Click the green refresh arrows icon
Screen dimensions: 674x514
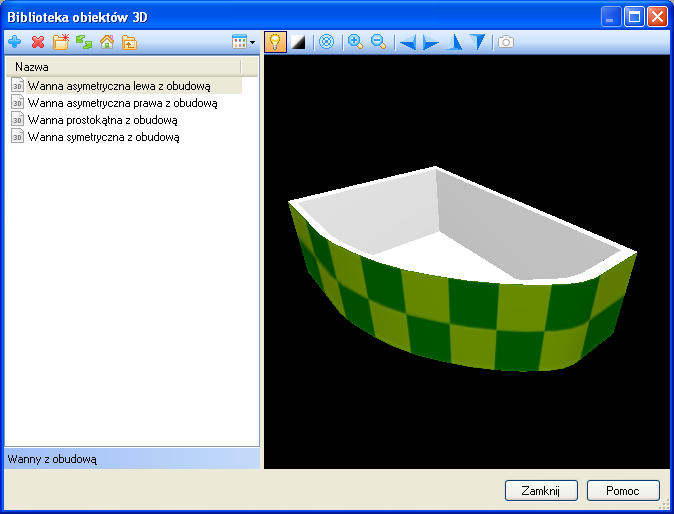click(84, 42)
